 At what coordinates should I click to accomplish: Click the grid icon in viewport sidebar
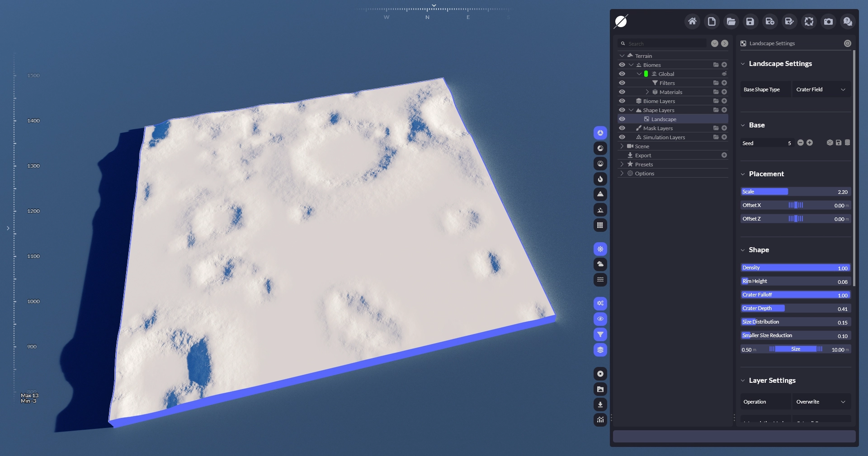[x=600, y=225]
